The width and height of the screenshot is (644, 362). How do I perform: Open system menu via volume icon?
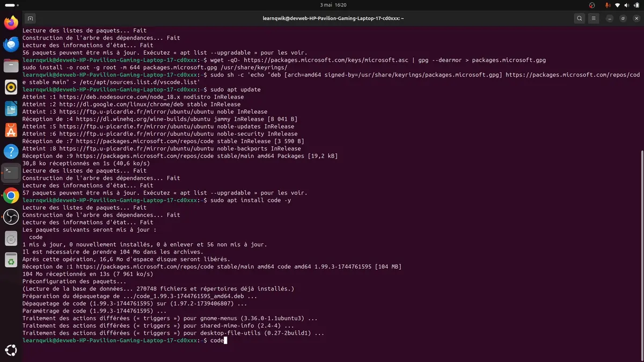click(627, 5)
